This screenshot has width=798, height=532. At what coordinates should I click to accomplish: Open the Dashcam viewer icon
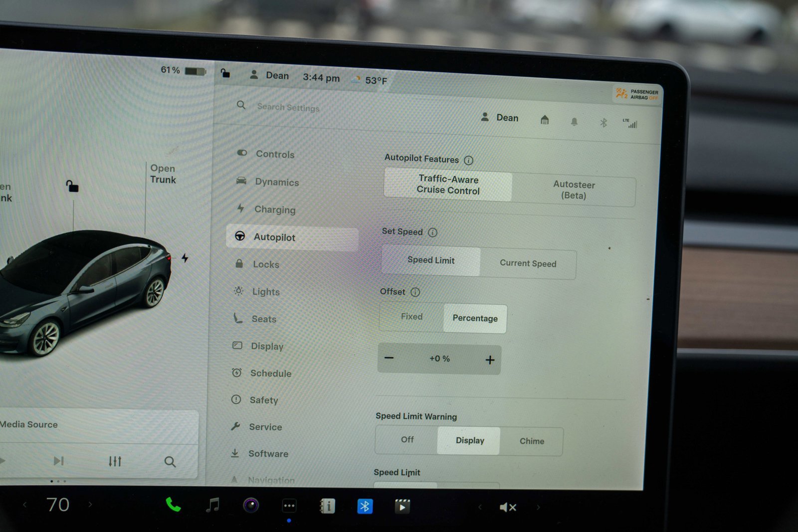[x=250, y=506]
